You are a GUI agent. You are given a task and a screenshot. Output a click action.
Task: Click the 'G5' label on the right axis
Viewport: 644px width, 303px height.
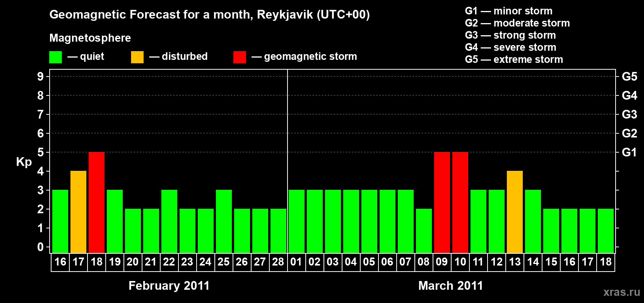[630, 77]
